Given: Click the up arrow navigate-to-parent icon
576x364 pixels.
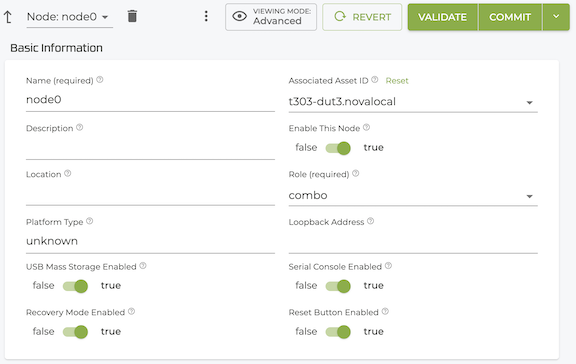Looking at the screenshot, I should [x=8, y=17].
